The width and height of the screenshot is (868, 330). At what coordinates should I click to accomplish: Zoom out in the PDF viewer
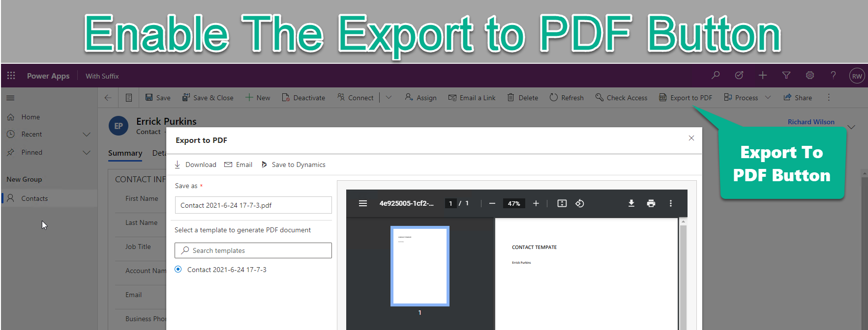[492, 203]
